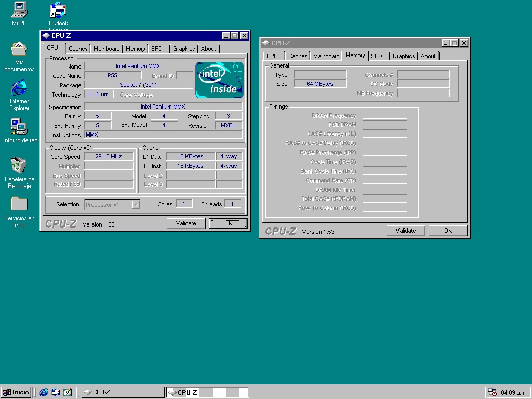
Task: Click memory Size value 64 MBytes
Action: (x=320, y=84)
